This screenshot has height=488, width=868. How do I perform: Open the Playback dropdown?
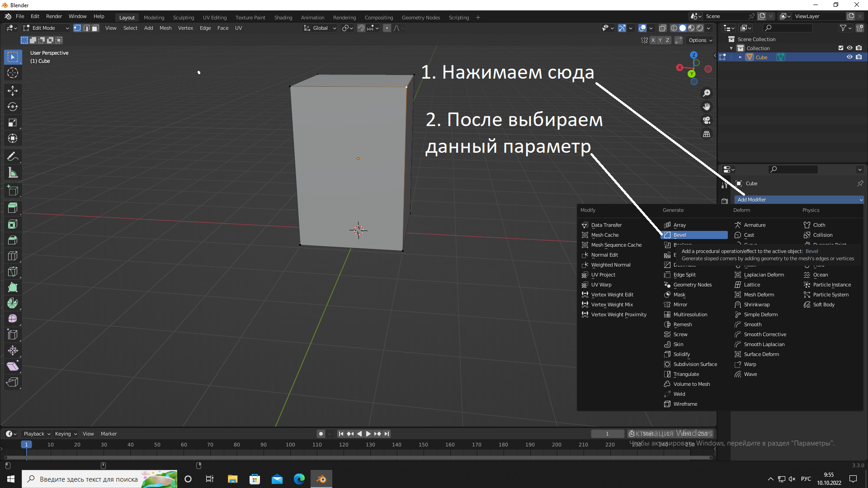point(37,434)
